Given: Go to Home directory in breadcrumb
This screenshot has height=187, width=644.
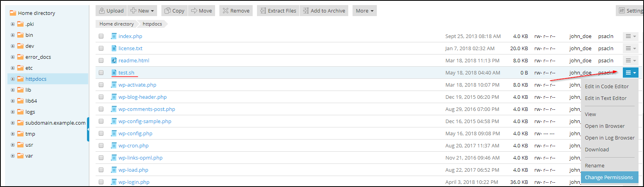Looking at the screenshot, I should pos(116,24).
